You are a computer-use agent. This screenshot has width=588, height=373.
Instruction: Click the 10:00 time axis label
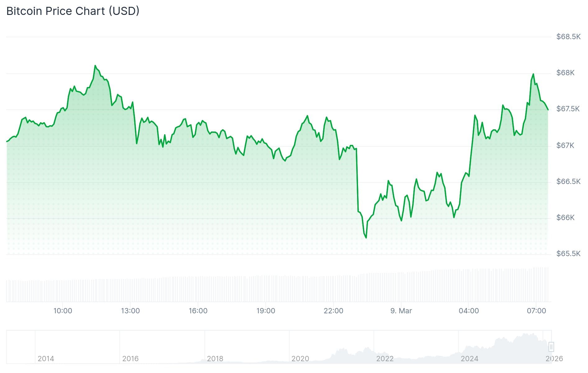click(x=63, y=311)
